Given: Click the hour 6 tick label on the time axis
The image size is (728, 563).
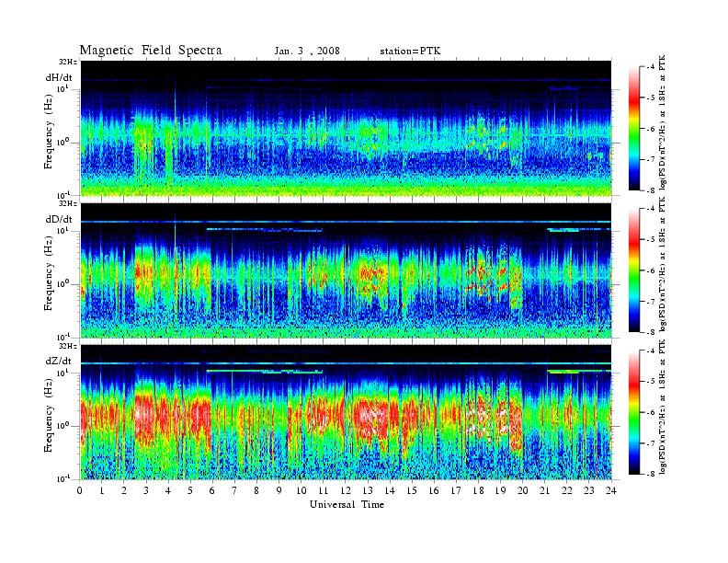Looking at the screenshot, I should pos(212,490).
